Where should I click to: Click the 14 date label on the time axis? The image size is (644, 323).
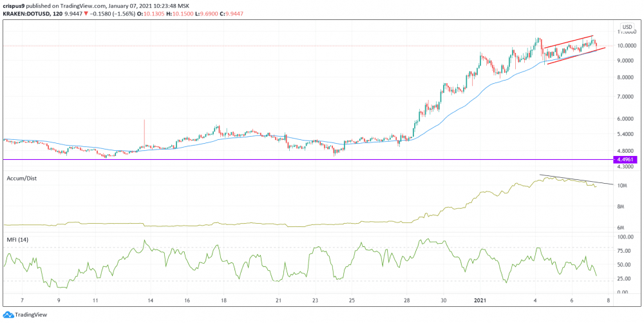151,301
